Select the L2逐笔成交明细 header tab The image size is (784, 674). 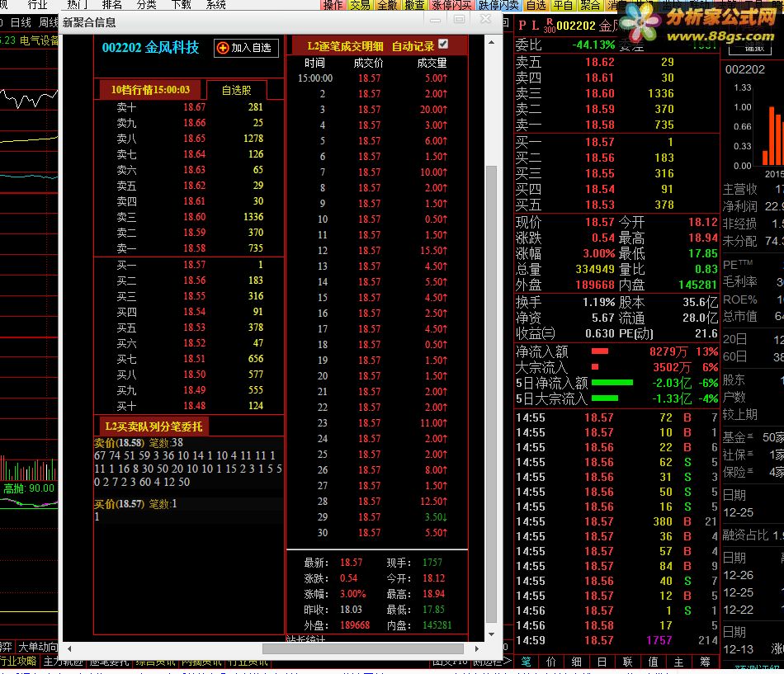(x=345, y=46)
